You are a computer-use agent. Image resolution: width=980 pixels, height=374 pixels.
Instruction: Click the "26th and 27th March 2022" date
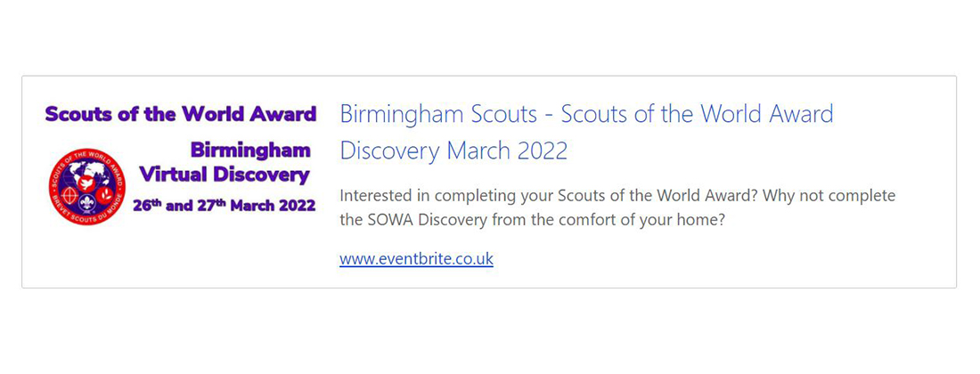point(224,205)
